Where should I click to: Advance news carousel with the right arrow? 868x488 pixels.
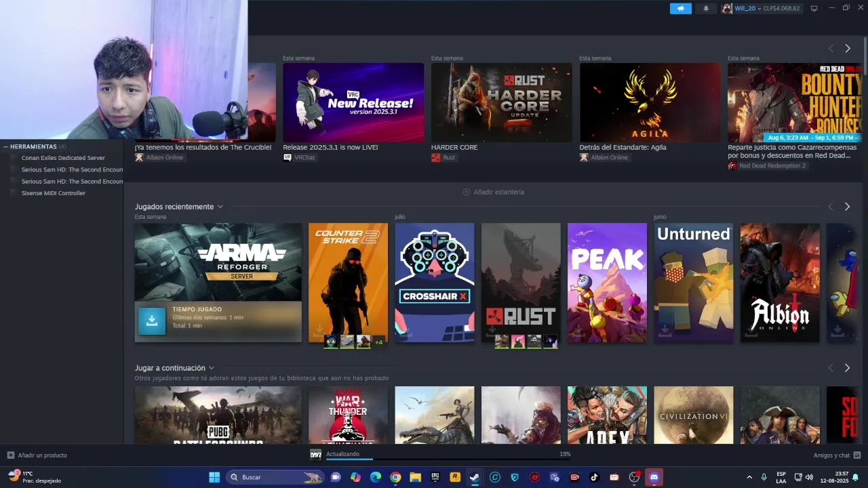[x=847, y=48]
